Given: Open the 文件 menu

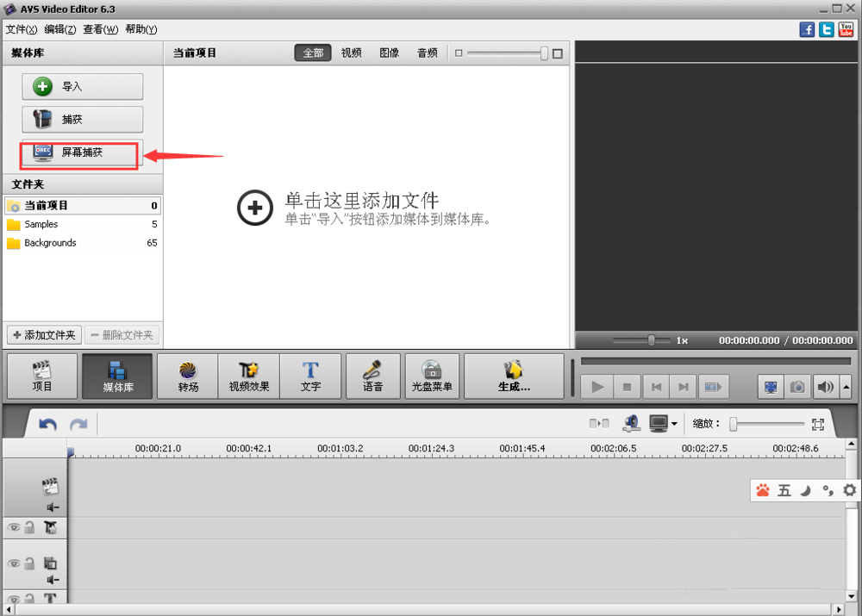Looking at the screenshot, I should (19, 28).
